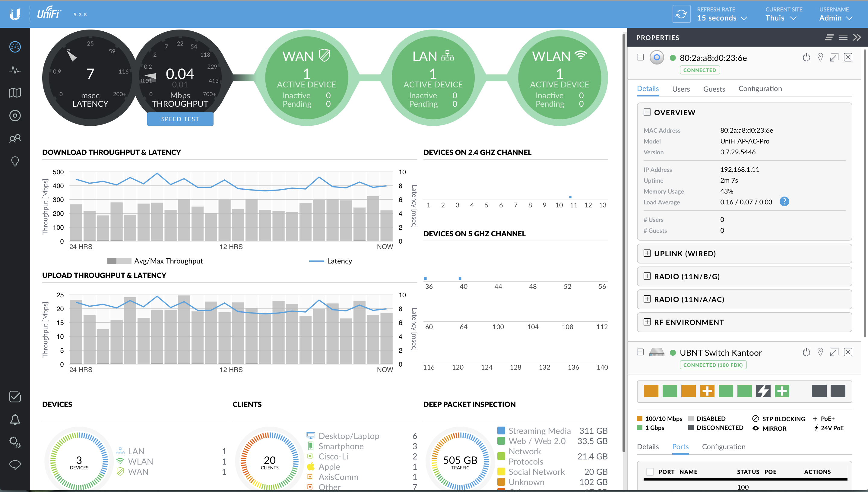Viewport: 868px width, 492px height.
Task: Locate the 80:2a:a8:d0:23:6e access point
Action: pyautogui.click(x=820, y=58)
